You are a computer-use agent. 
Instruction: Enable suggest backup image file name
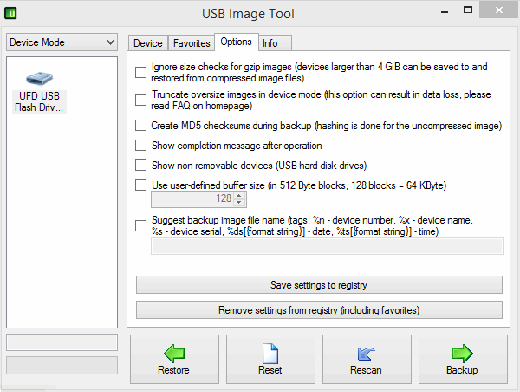140,225
